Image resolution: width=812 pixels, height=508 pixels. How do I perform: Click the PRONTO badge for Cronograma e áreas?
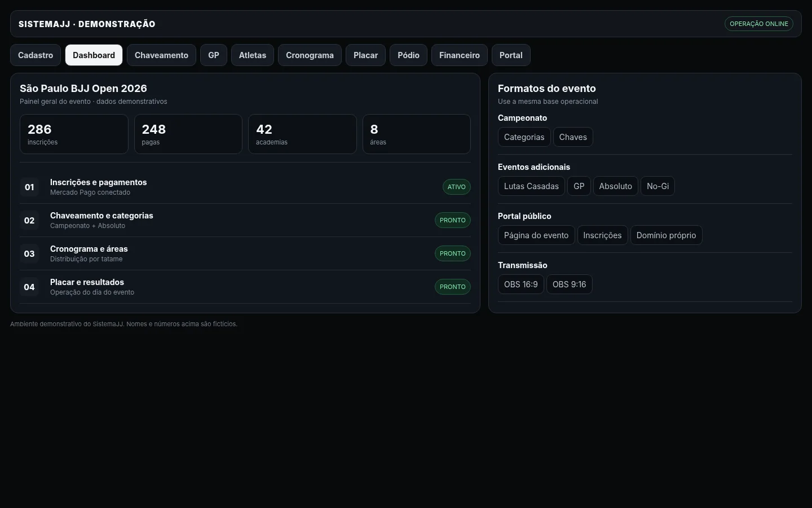tap(453, 253)
